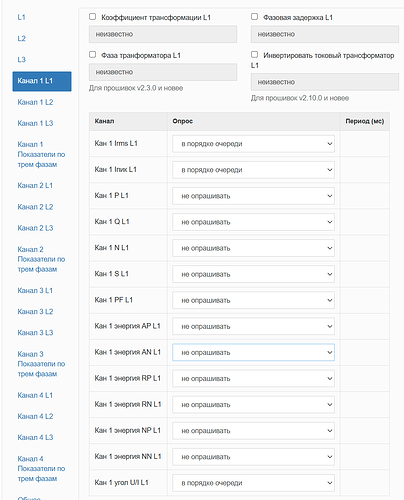Enable Коэффициент трансформации L1 checkbox
Screen dimensions: 404x500
(x=93, y=17)
